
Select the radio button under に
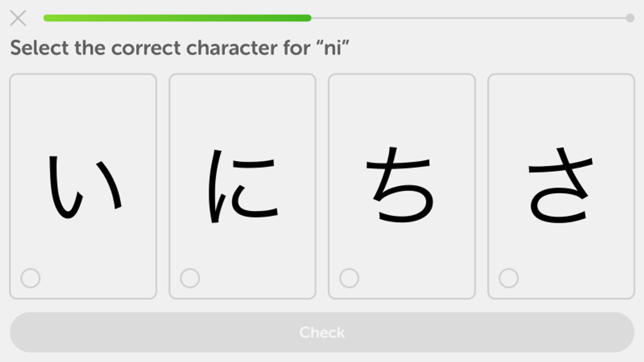[189, 278]
